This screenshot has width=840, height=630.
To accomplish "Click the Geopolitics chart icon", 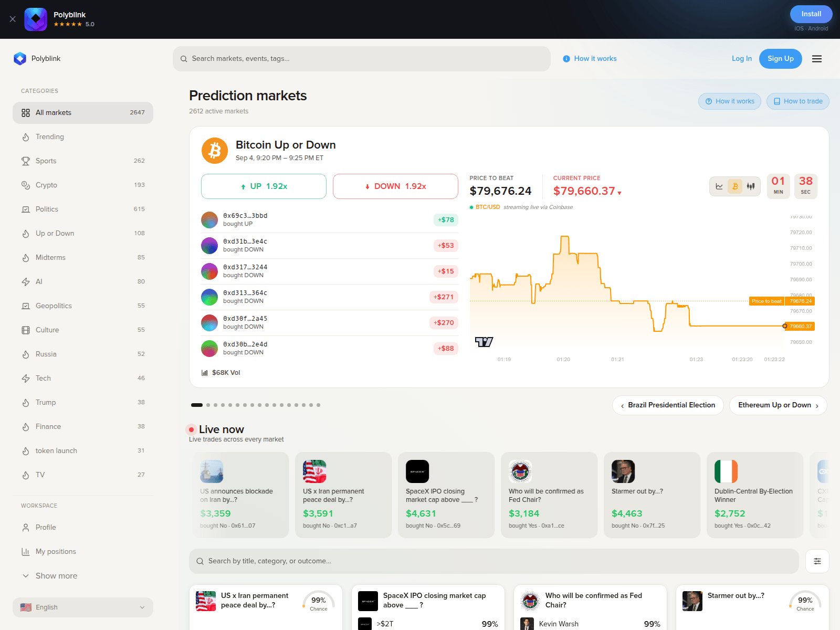I will pos(26,306).
